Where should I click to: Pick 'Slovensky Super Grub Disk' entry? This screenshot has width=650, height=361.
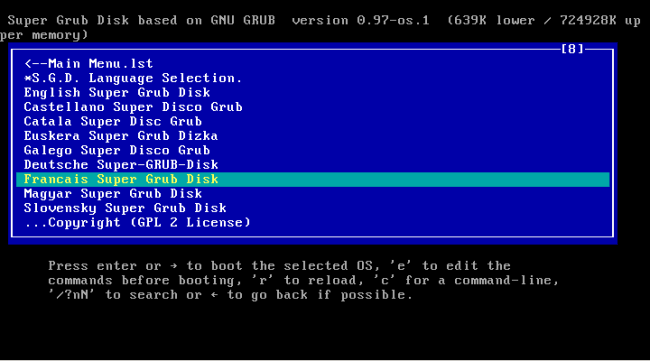(125, 208)
